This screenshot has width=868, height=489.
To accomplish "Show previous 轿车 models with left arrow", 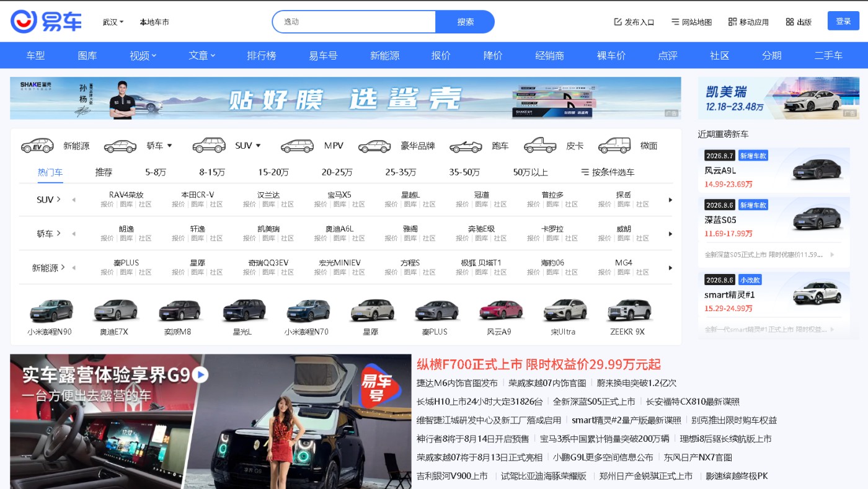I will pyautogui.click(x=74, y=234).
